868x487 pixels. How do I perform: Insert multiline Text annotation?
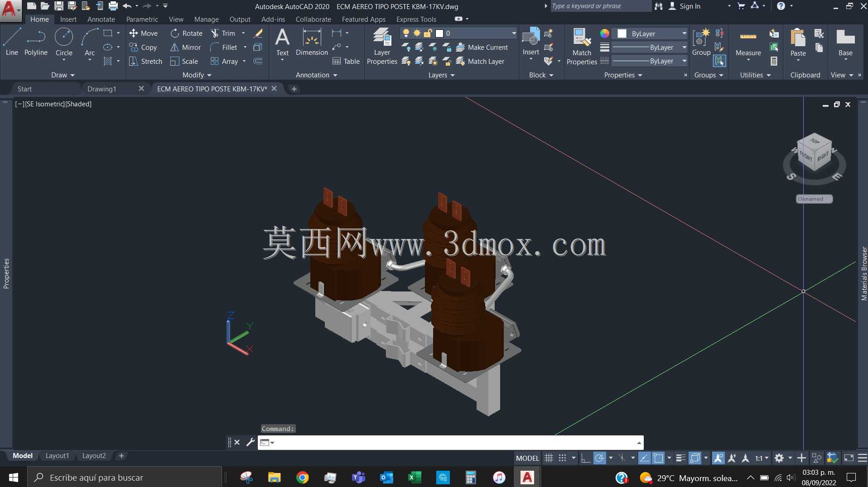(282, 42)
